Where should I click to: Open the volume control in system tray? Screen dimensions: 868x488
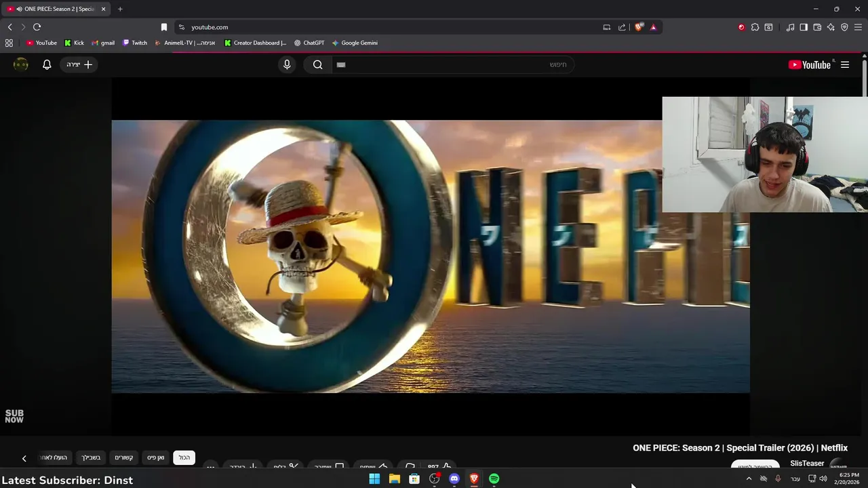point(823,479)
